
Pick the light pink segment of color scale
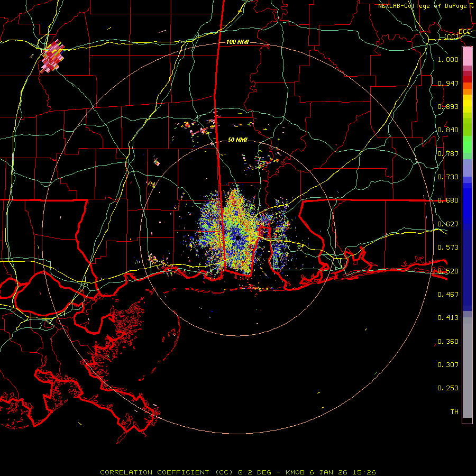point(467,57)
